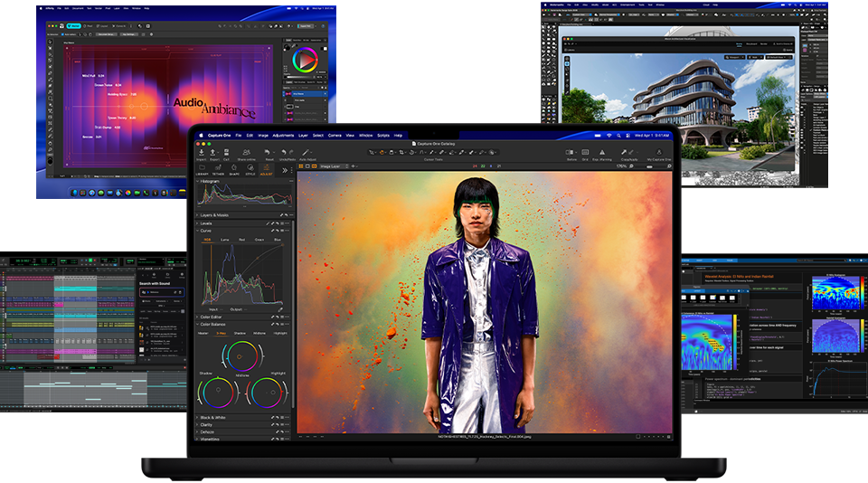Image resolution: width=868 pixels, height=483 pixels.
Task: Expand the Dehaze panel
Action: pyautogui.click(x=198, y=431)
